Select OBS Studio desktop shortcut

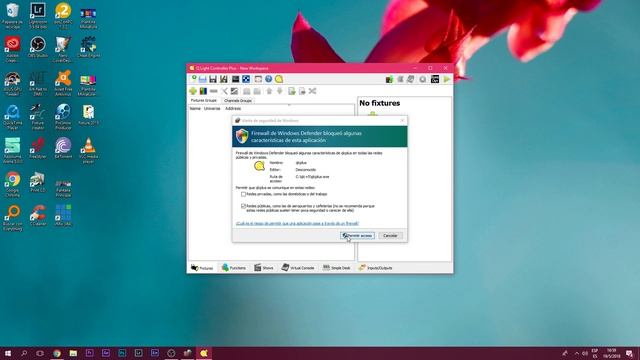38,47
